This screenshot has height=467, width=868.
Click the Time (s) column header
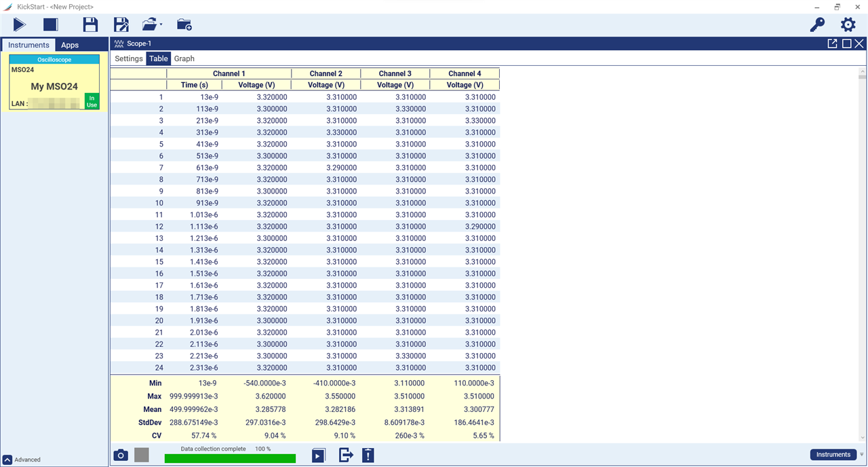point(195,85)
